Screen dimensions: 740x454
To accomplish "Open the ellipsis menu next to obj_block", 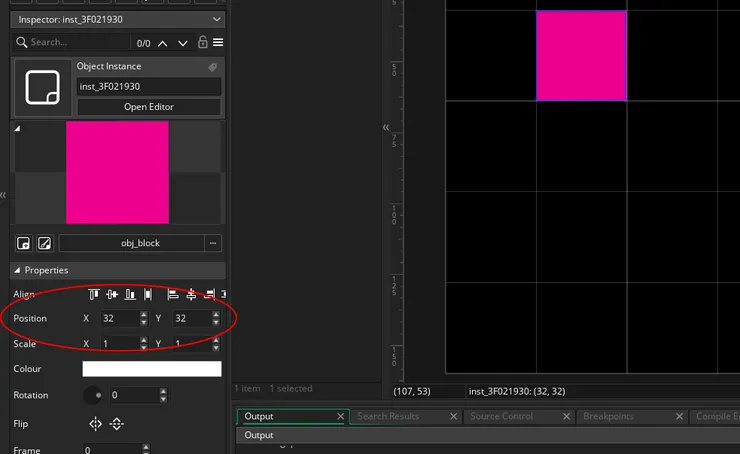I will coord(213,243).
